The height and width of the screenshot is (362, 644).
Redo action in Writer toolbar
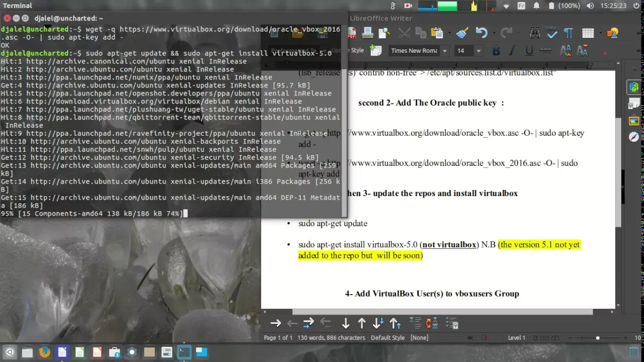pos(506,33)
